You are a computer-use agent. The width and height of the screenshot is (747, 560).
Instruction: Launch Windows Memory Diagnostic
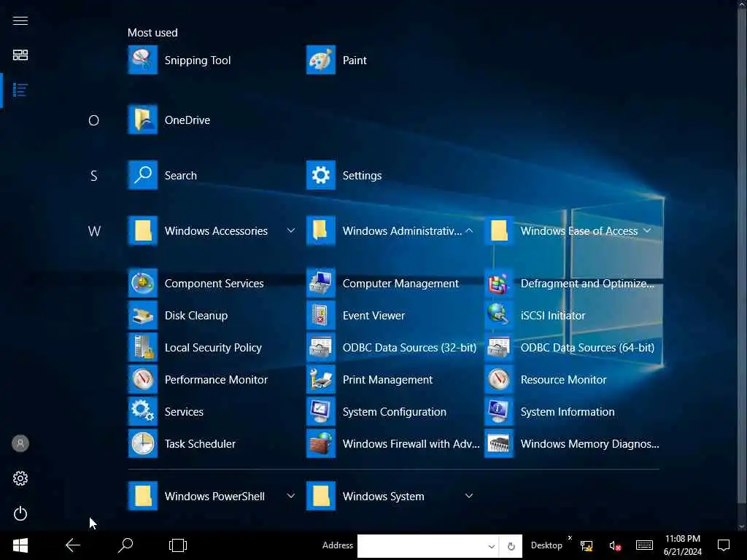(x=572, y=443)
